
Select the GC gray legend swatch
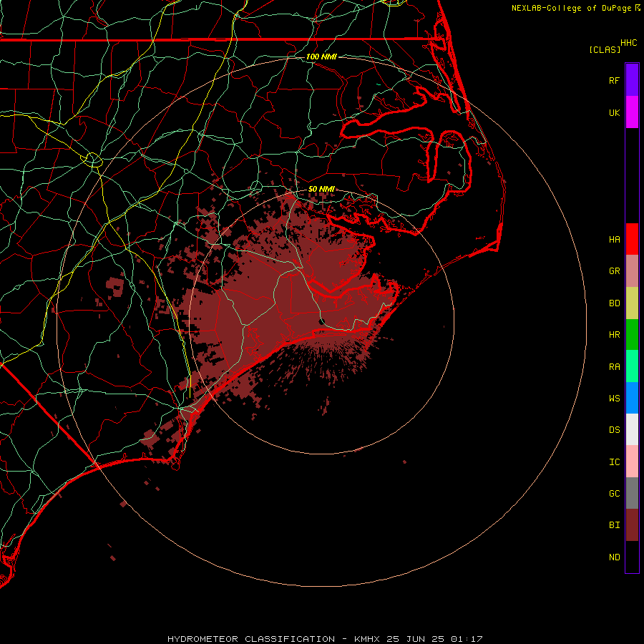click(x=632, y=493)
